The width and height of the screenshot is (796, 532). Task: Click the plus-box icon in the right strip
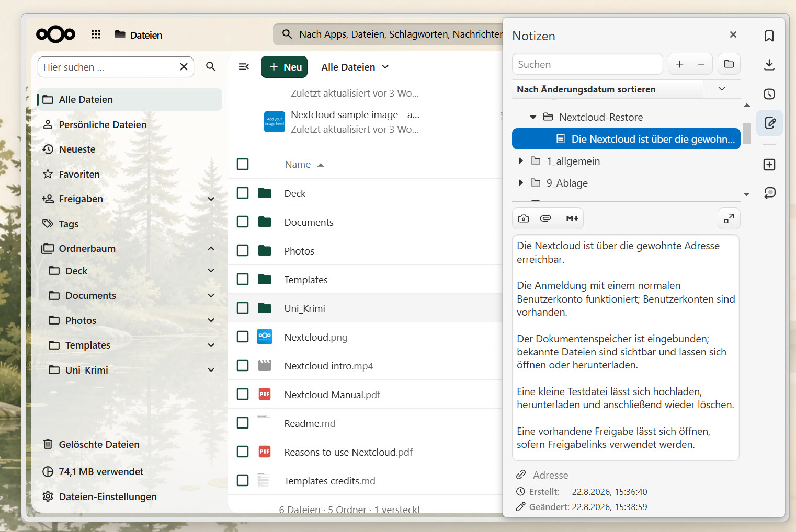coord(769,165)
